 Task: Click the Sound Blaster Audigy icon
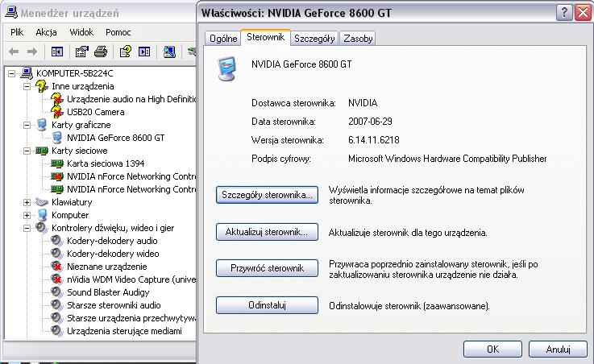[57, 292]
